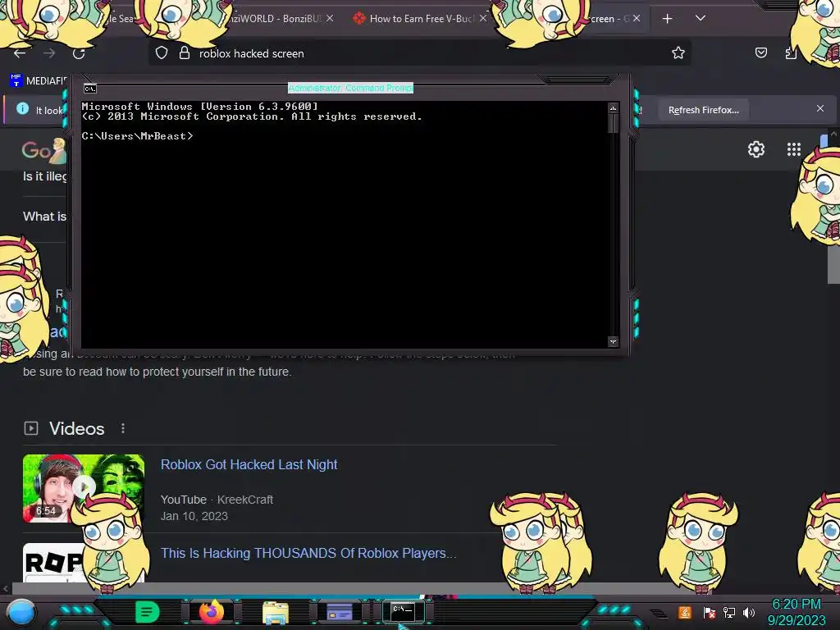Open the Pocket save icon
This screenshot has height=630, width=840.
click(x=760, y=52)
